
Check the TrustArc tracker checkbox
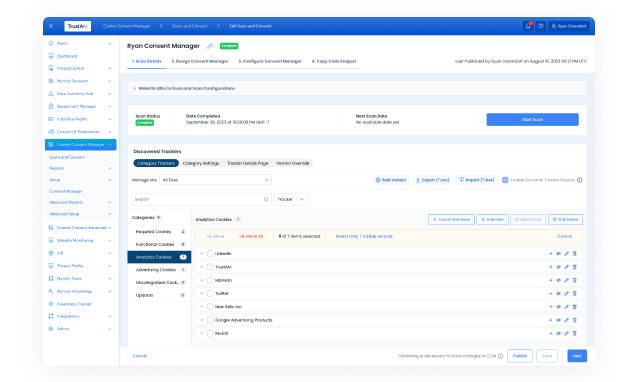[x=210, y=267]
